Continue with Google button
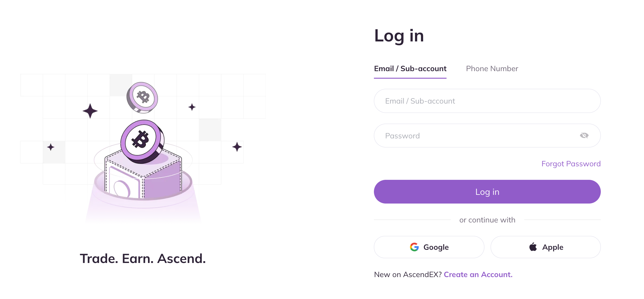644x299 pixels. [429, 247]
